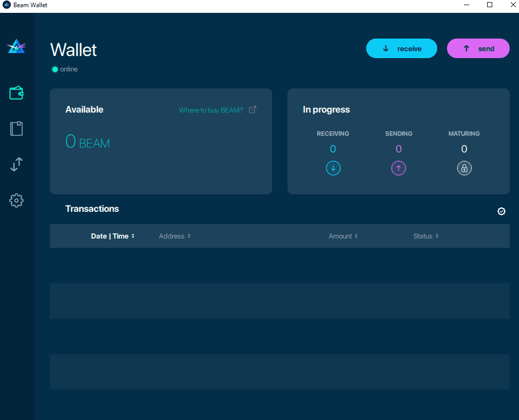
Task: Maximize the Beam Wallet window
Action: coord(490,5)
